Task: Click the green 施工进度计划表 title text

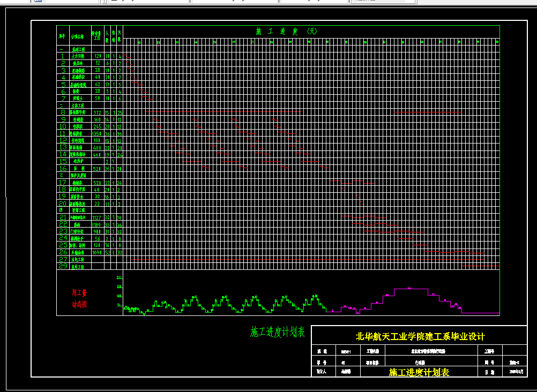Action: click(x=278, y=332)
